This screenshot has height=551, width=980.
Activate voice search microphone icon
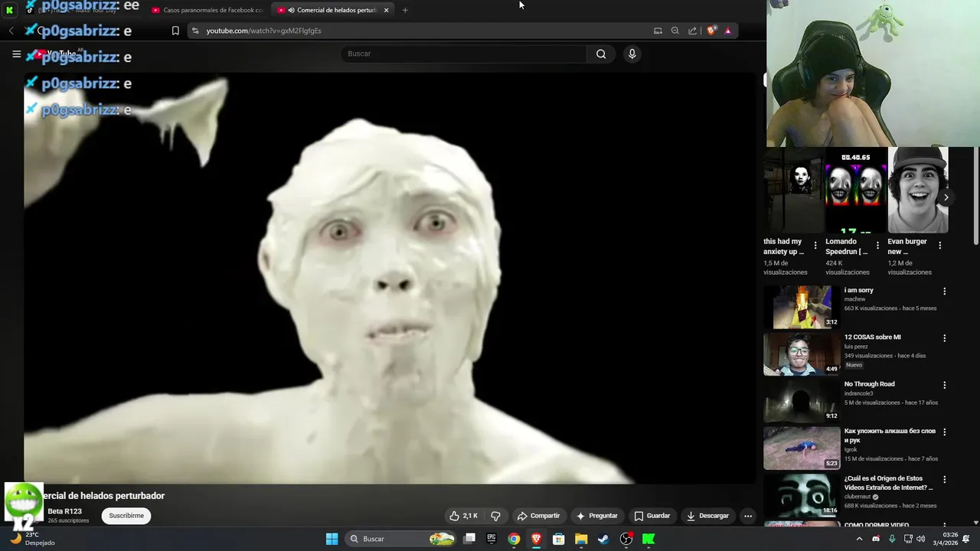click(632, 54)
